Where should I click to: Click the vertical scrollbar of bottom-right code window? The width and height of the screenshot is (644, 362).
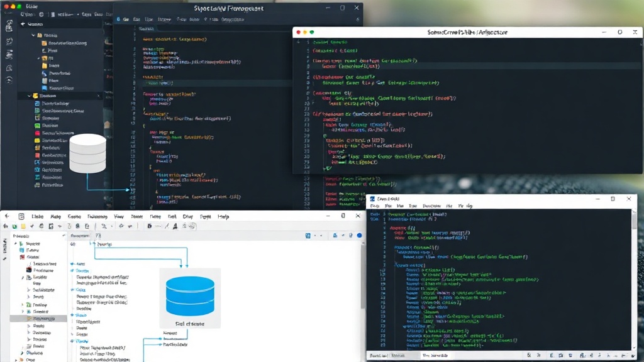click(634, 279)
